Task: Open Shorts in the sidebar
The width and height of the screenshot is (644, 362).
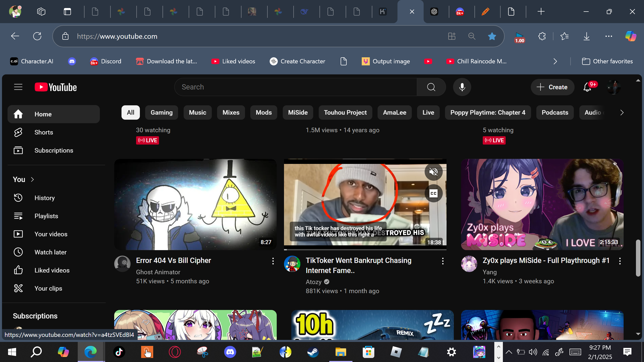Action: 44,132
